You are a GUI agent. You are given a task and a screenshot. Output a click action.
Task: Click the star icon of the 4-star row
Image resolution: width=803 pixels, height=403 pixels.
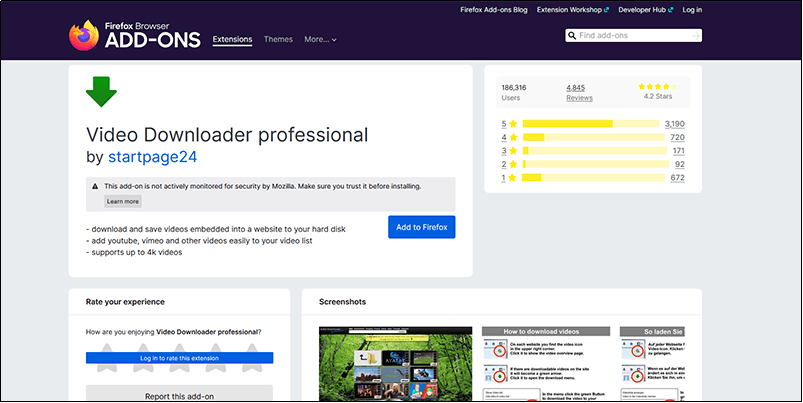click(x=513, y=137)
